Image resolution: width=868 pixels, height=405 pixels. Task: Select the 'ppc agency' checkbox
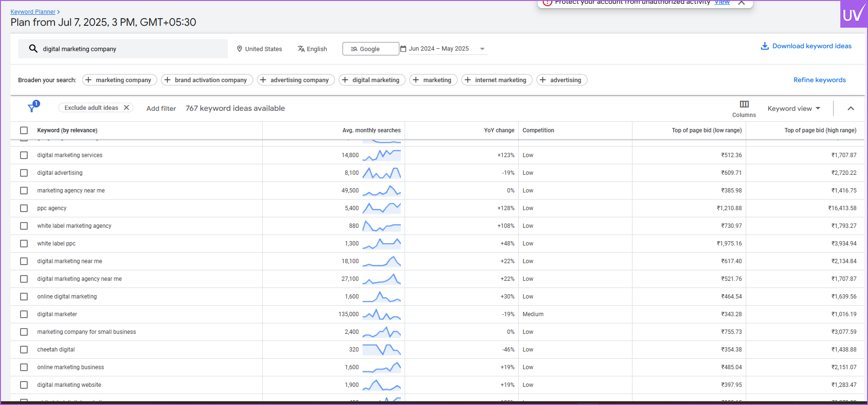pos(24,208)
